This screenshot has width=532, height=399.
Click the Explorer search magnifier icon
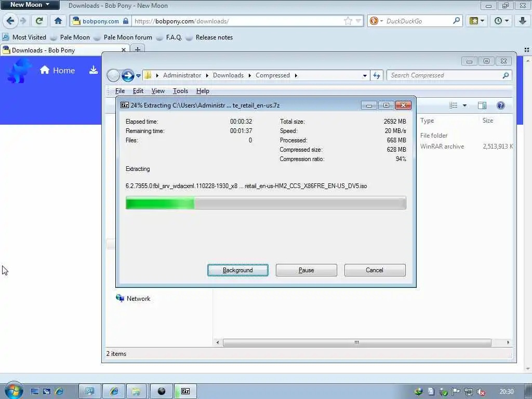[506, 75]
